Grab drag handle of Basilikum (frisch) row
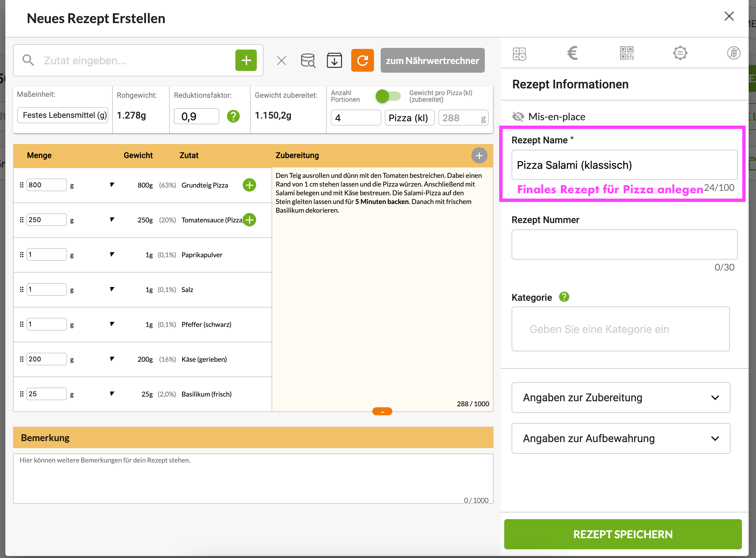756x558 pixels. click(x=22, y=394)
